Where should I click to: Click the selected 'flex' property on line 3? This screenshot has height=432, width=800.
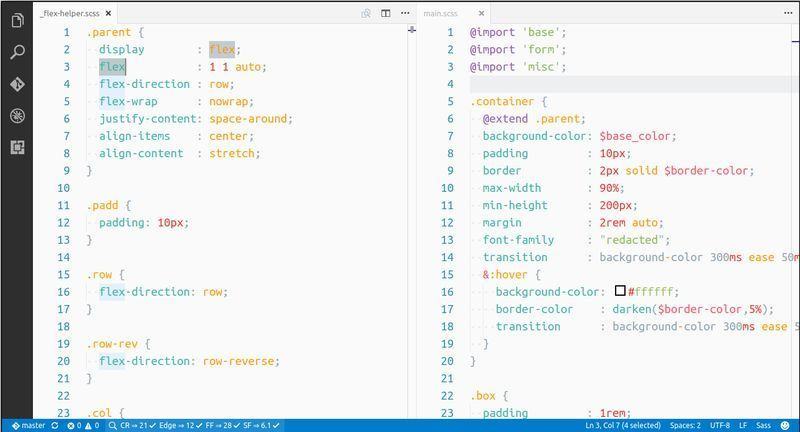112,67
